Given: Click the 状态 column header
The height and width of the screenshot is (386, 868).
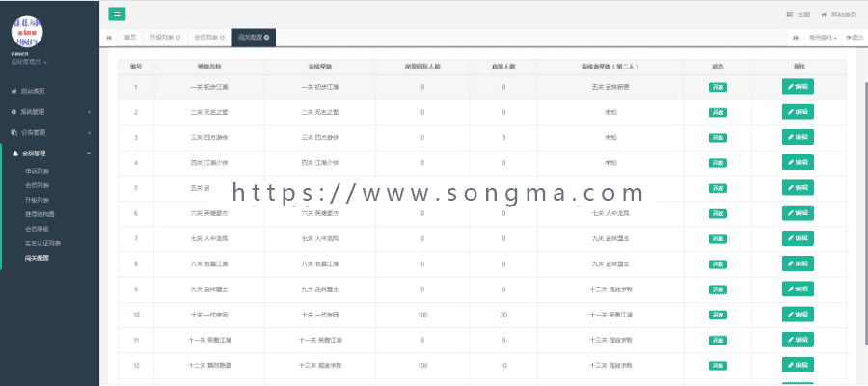Looking at the screenshot, I should (x=718, y=67).
